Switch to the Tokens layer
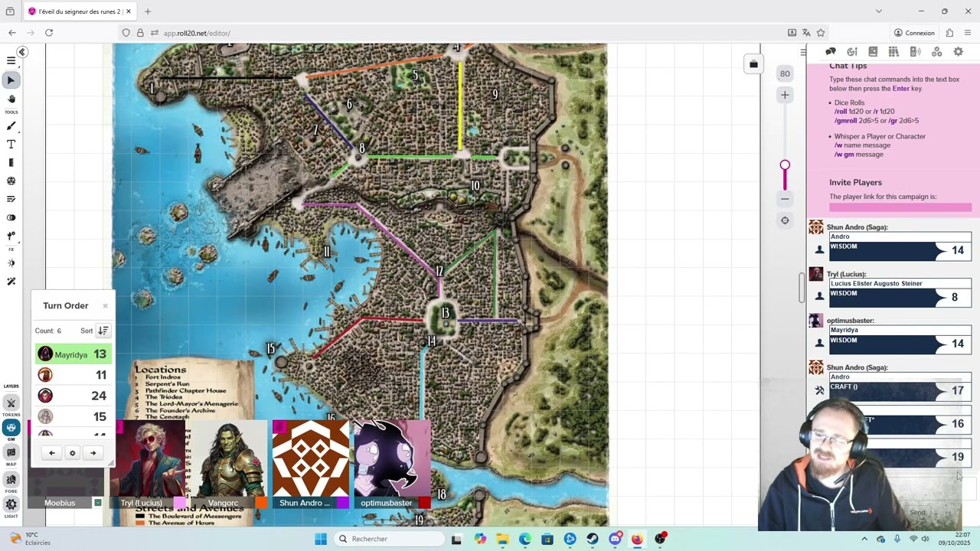The height and width of the screenshot is (551, 980). (11, 403)
